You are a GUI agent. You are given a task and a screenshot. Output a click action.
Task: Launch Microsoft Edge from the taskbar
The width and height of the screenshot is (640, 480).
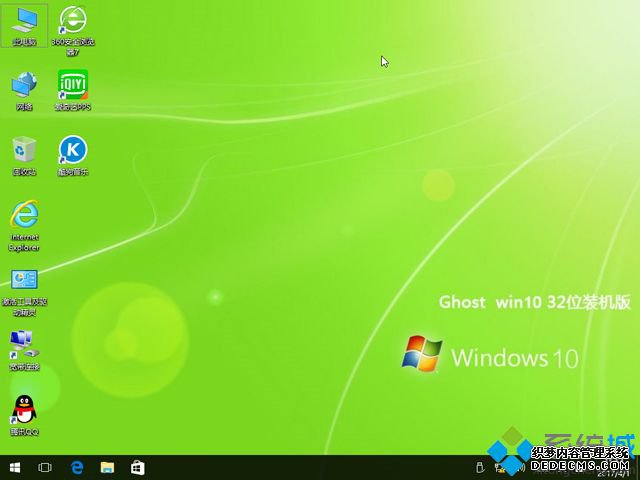click(76, 467)
